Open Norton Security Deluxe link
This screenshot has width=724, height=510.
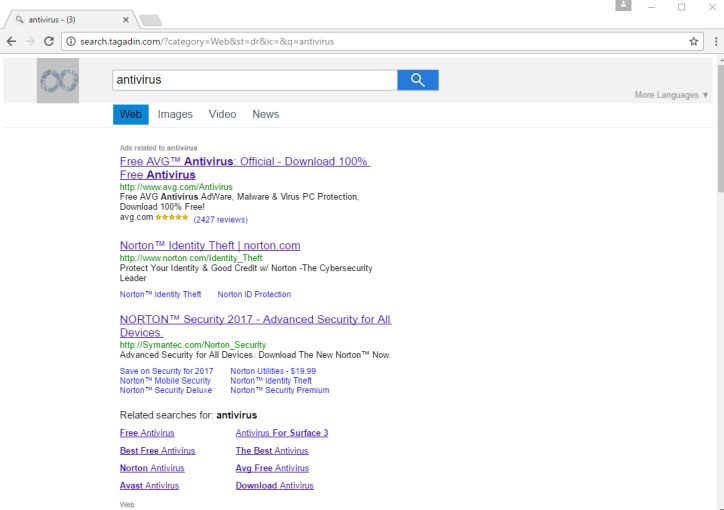[x=166, y=390]
